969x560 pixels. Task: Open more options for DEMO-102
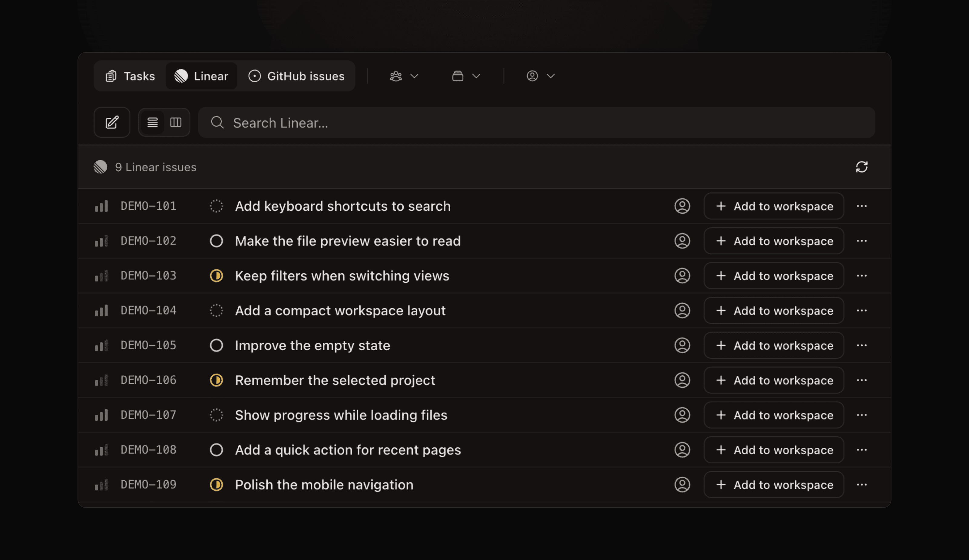coord(861,241)
